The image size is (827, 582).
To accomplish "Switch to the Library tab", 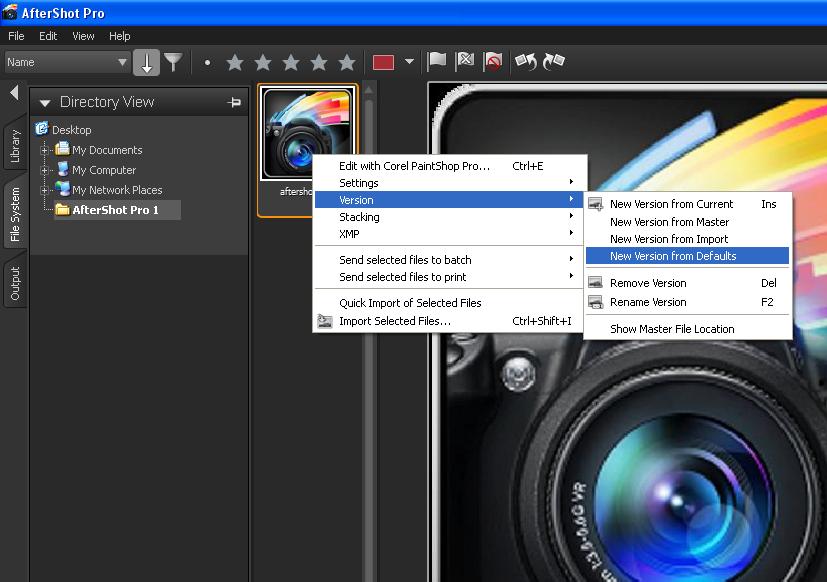I will 15,144.
